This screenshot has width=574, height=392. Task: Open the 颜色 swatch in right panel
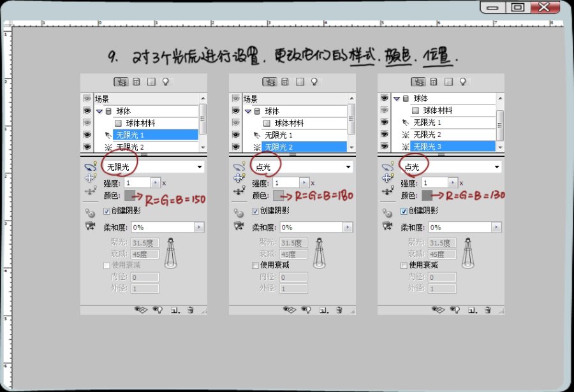pos(427,196)
